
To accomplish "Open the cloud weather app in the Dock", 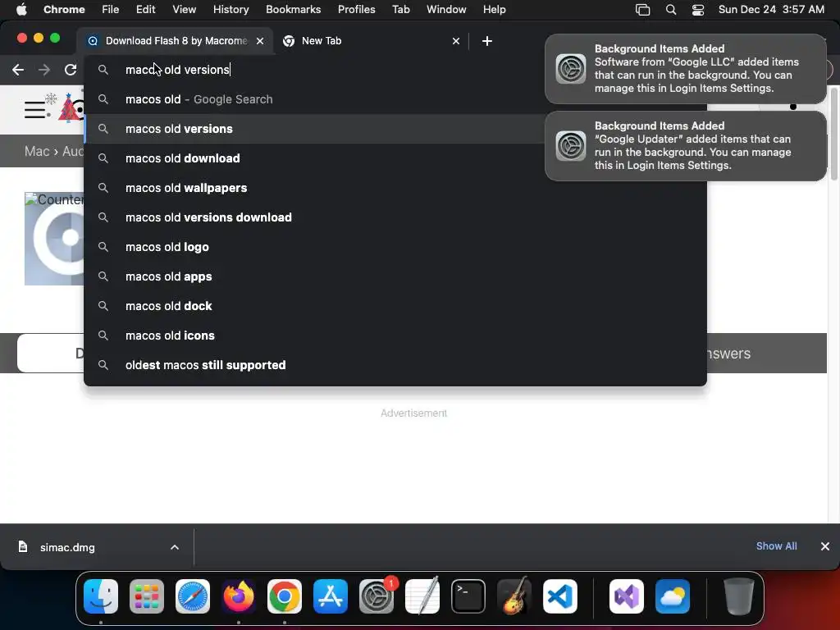I will coord(673,596).
